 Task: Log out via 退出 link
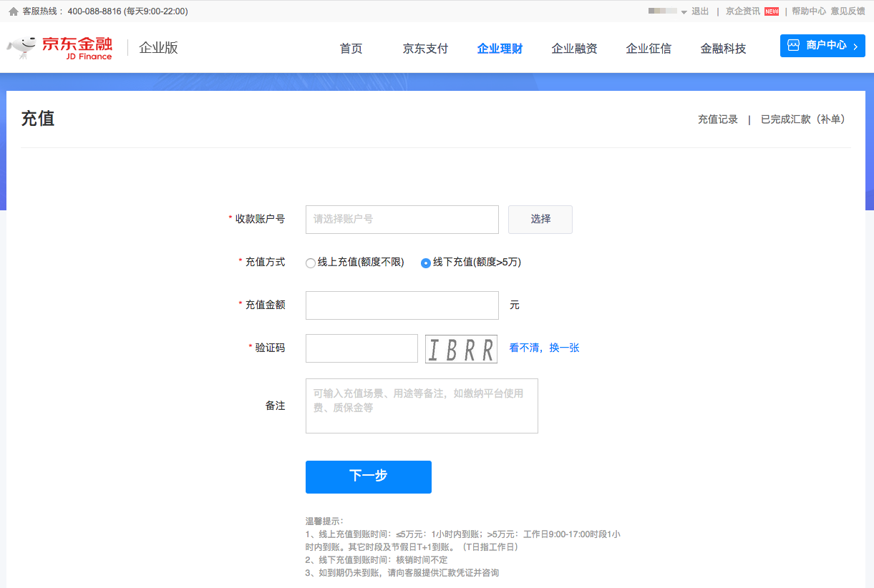[700, 11]
